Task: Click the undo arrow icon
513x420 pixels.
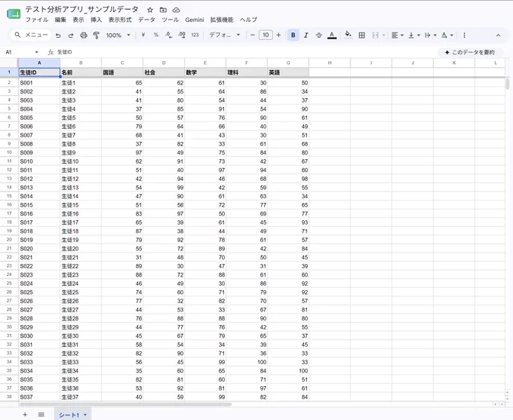Action: pyautogui.click(x=58, y=35)
